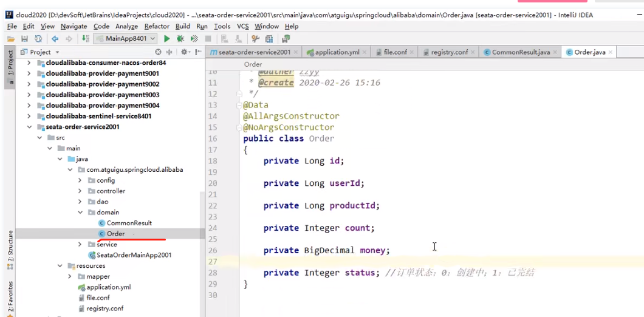Screen dimensions: 644x317
Task: Run MainApp8401 with the green play icon
Action: point(166,39)
